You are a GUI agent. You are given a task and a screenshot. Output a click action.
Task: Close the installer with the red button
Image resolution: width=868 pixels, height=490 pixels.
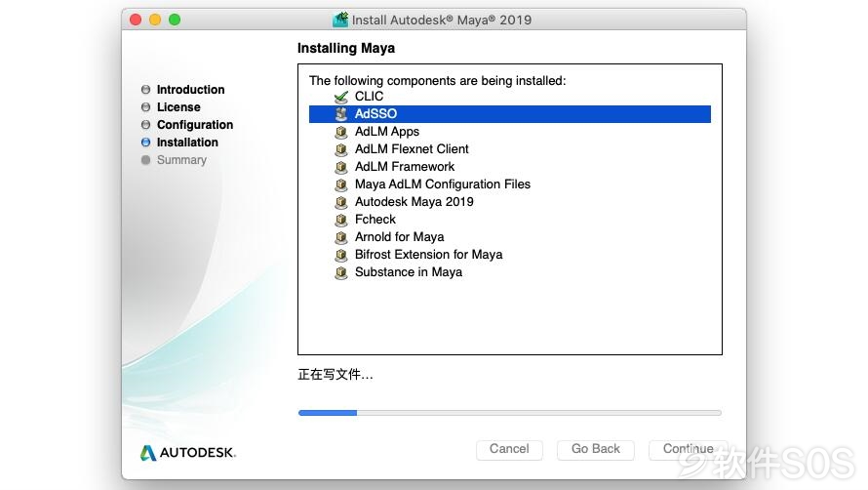(136, 20)
